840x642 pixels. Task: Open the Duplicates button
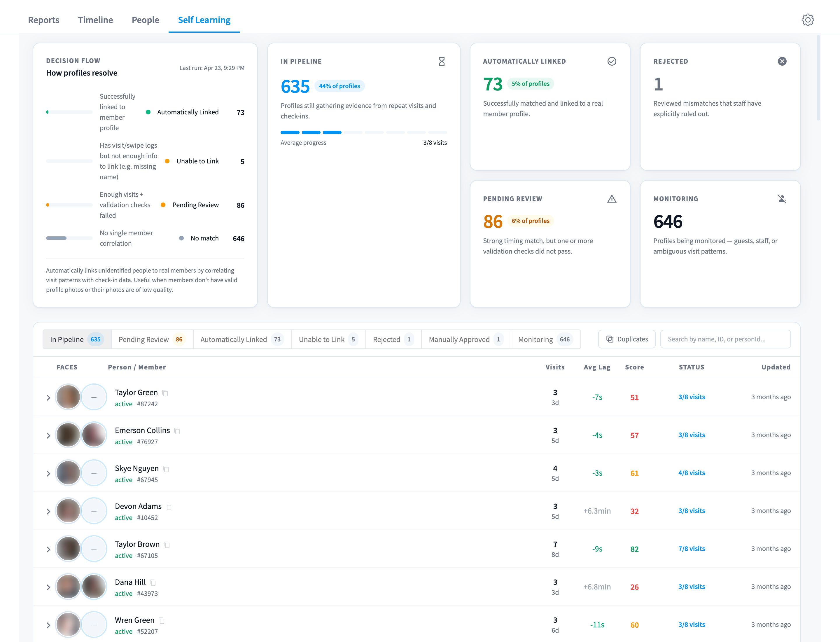pyautogui.click(x=626, y=339)
